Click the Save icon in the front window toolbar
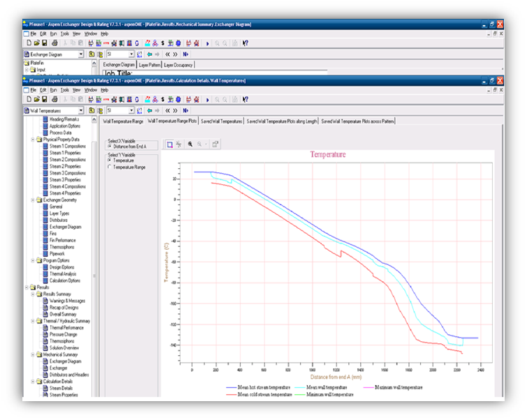Screen dimensions: 527x420 [44, 100]
